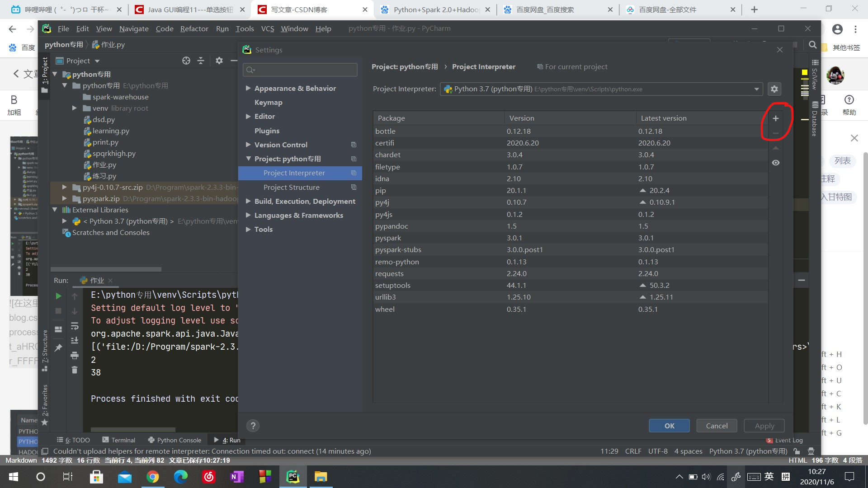Toggle show early releases eye icon

[775, 163]
